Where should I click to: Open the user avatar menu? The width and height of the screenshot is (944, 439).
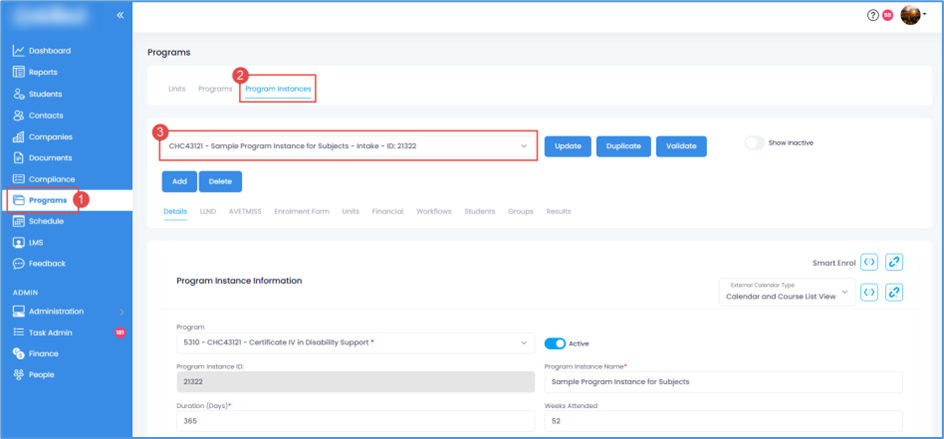point(912,15)
